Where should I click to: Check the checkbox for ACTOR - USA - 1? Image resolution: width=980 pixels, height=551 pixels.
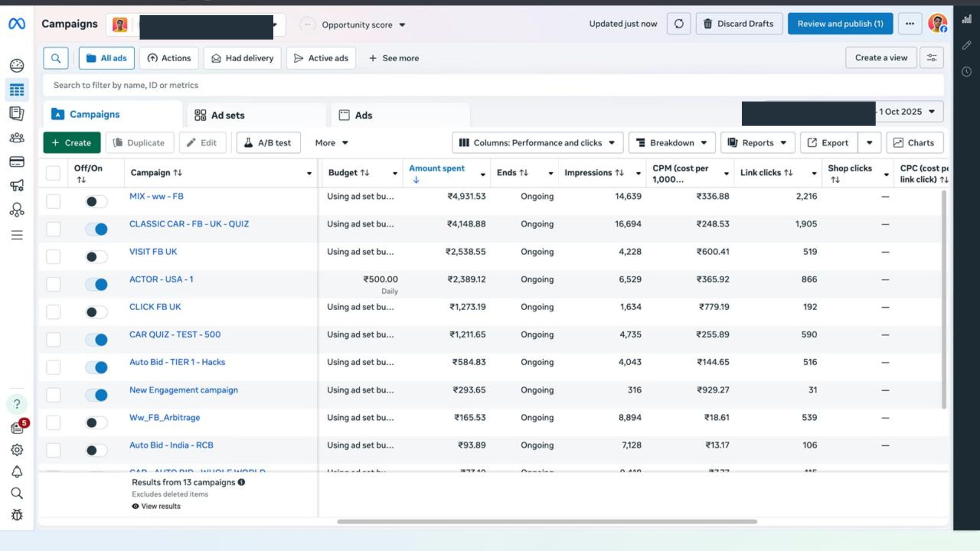pos(53,284)
